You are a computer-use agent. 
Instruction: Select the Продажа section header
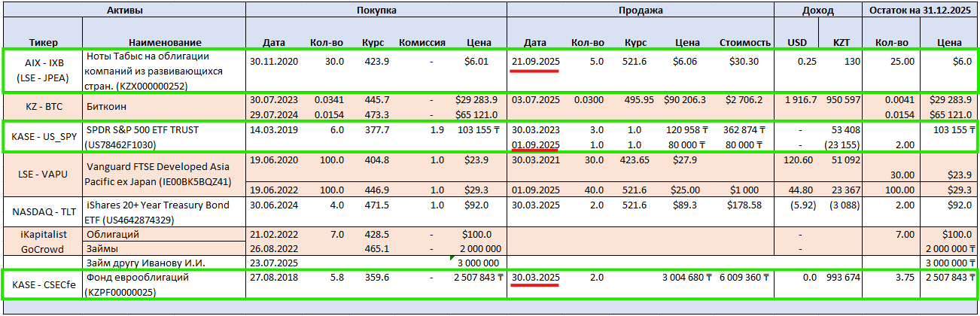641,10
